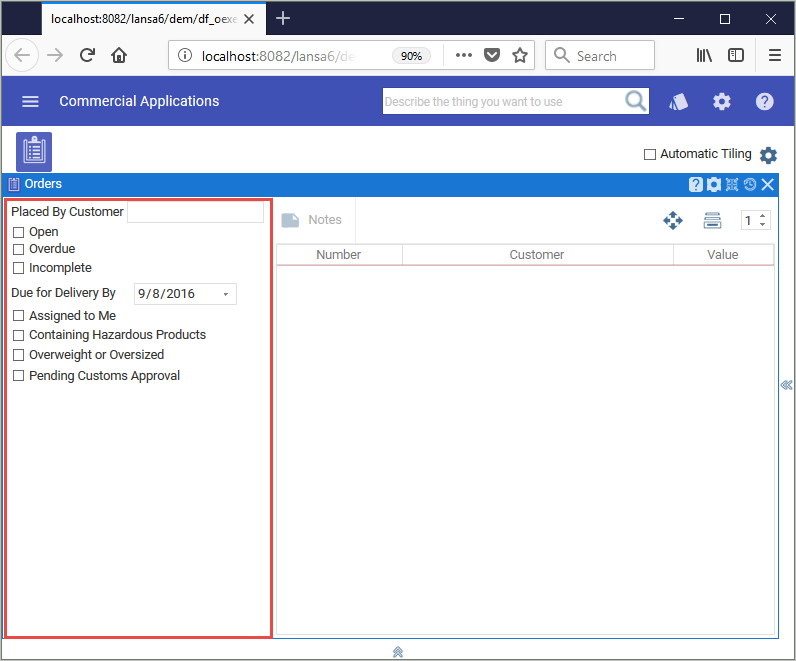Sort by the Number column header

(339, 255)
